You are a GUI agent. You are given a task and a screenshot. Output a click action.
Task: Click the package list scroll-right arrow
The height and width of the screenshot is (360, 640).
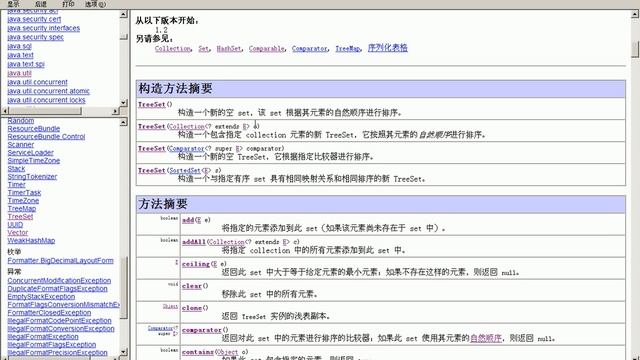click(x=116, y=111)
